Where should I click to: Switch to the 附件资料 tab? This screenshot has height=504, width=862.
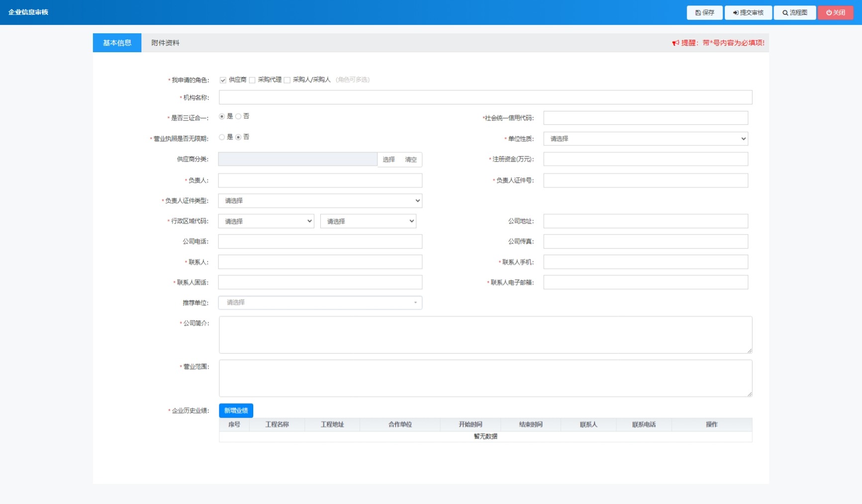pos(165,43)
